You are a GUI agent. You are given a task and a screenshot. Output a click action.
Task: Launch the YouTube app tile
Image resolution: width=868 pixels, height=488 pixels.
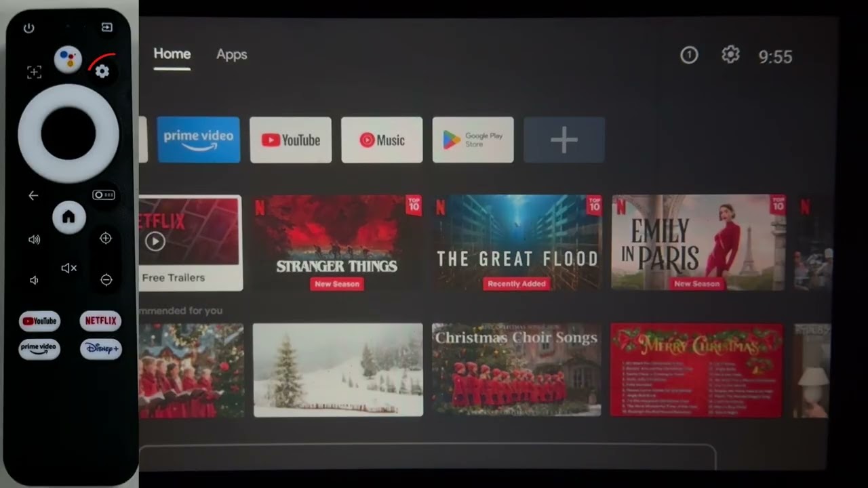(x=290, y=140)
